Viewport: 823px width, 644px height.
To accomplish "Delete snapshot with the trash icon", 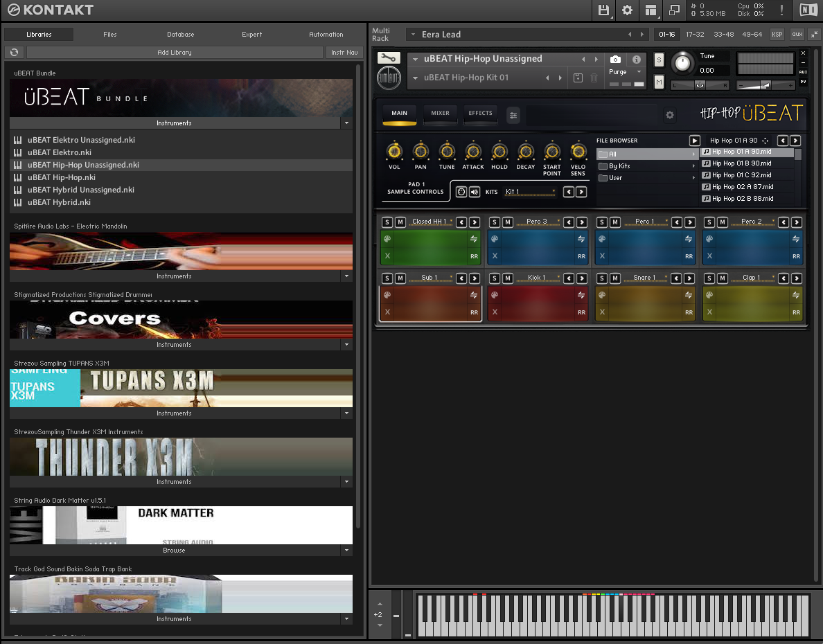I will [x=594, y=78].
